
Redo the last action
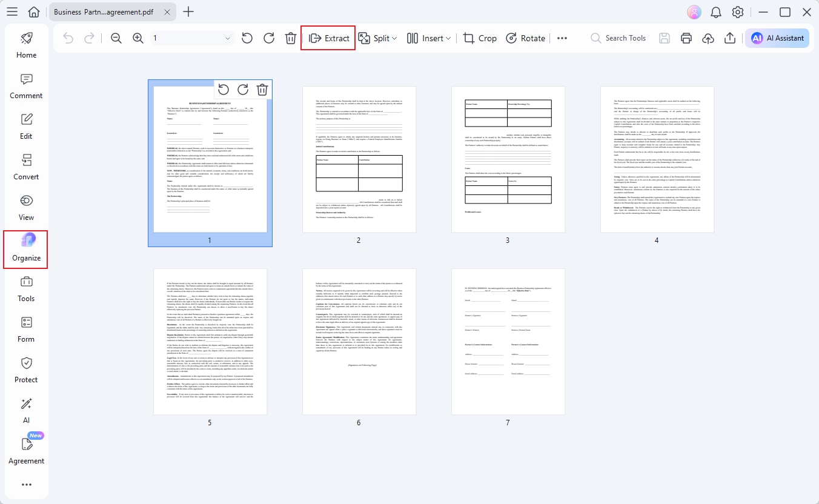pyautogui.click(x=89, y=38)
